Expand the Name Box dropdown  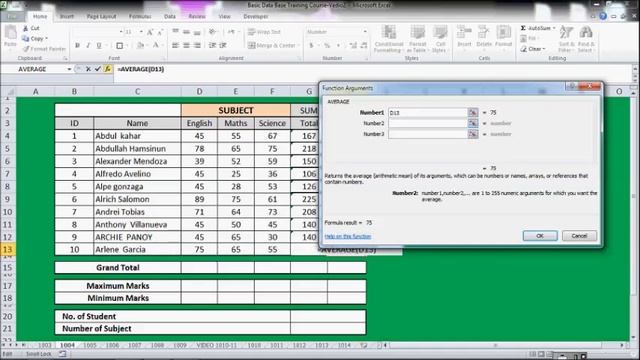point(69,69)
